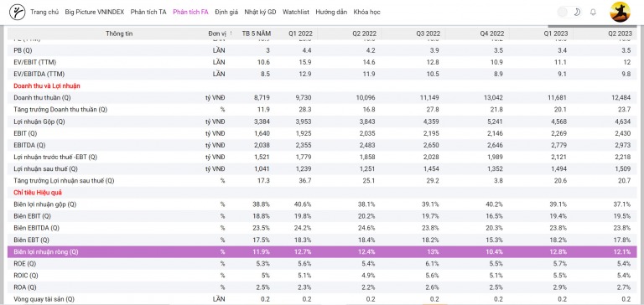This screenshot has height=305, width=644.
Task: Select the Biên lợi nhuận gộp (Q) row
Action: point(322,204)
